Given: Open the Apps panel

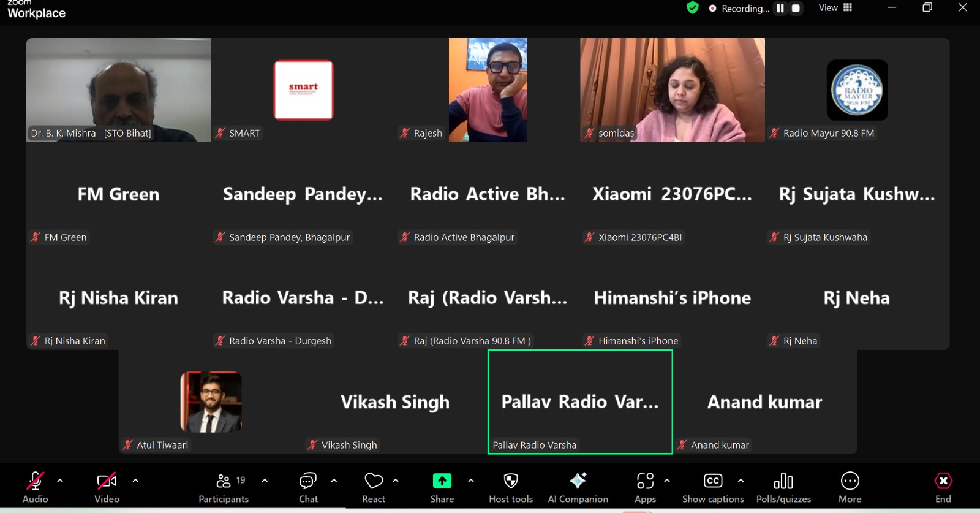Looking at the screenshot, I should click(645, 488).
